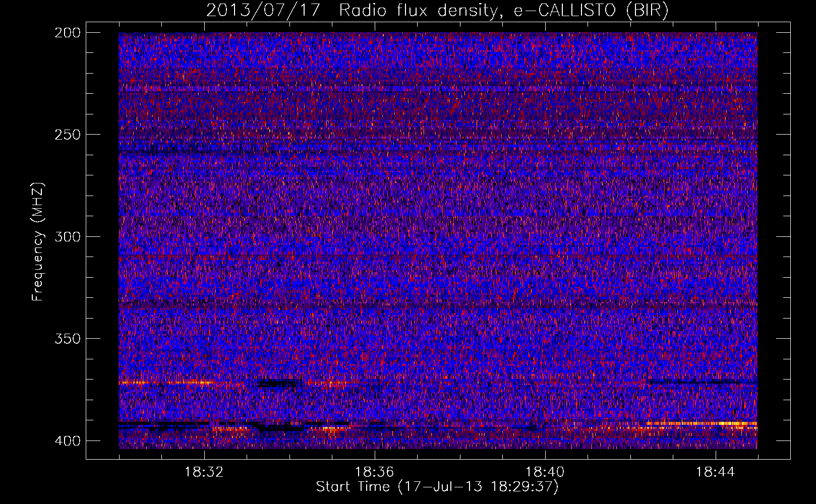Click the 18:32 time tick label
Image resolution: width=816 pixels, height=504 pixels.
pos(204,472)
